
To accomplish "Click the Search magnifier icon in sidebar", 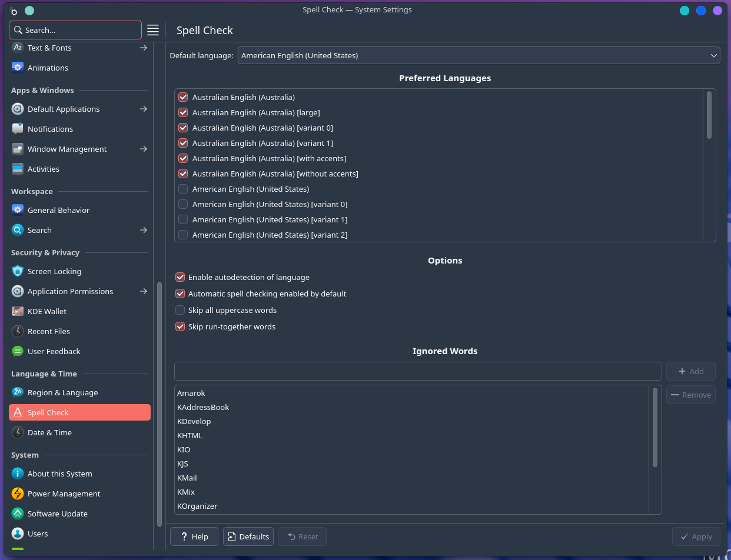I will [x=18, y=230].
